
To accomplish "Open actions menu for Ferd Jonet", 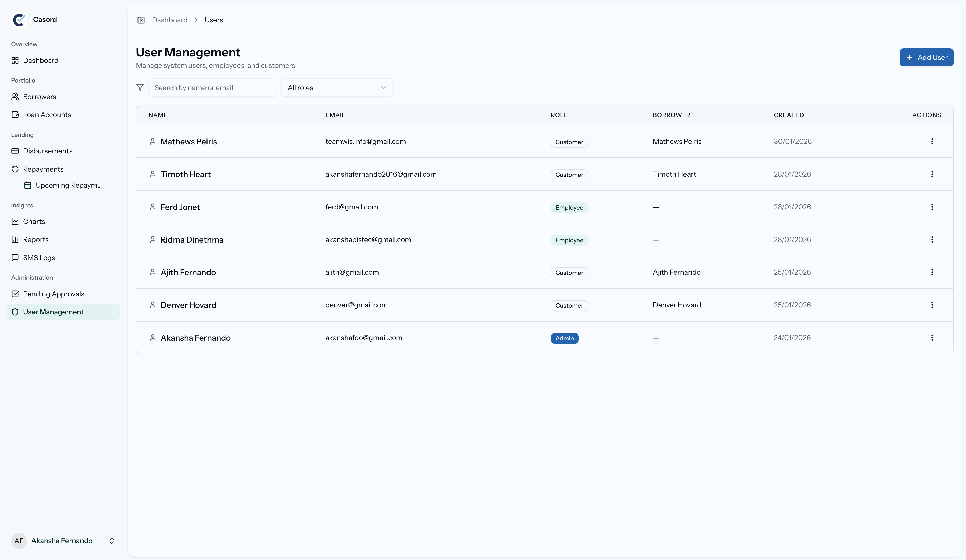I will (932, 207).
